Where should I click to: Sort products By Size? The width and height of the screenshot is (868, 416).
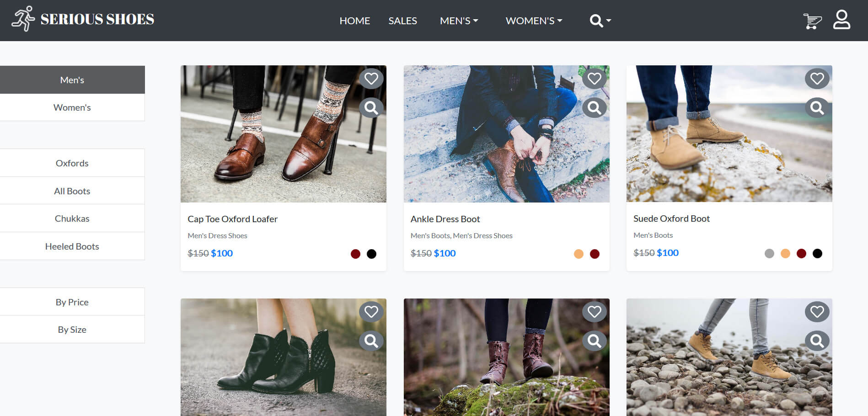(72, 330)
